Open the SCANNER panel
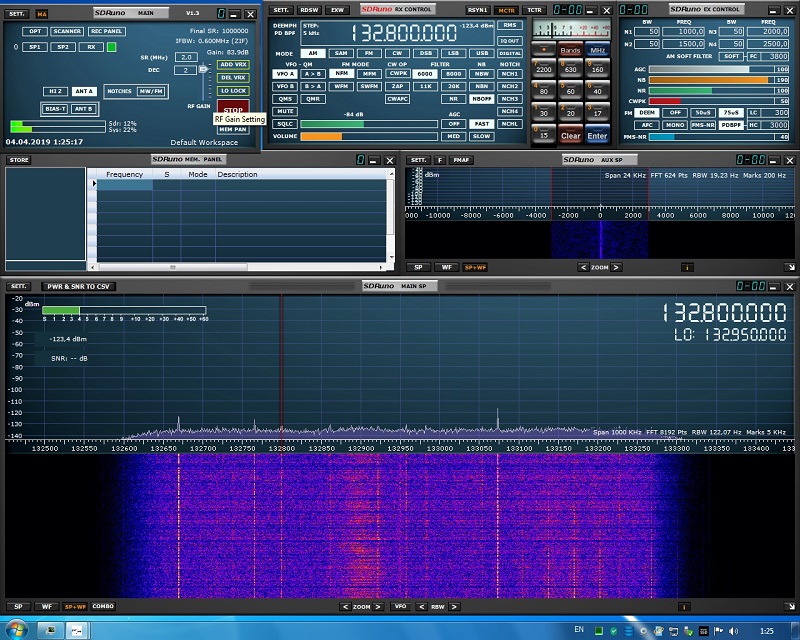Viewport: 800px width, 640px height. pos(67,31)
